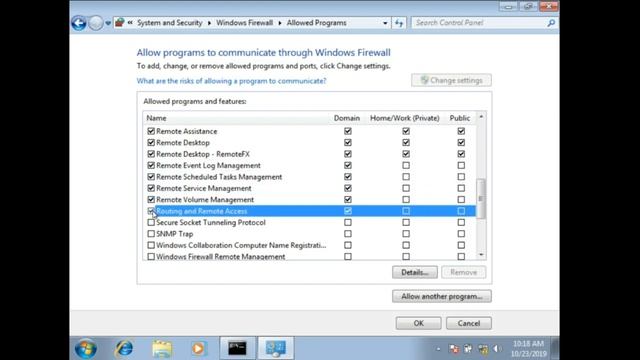Click the Show desktop strip
The height and width of the screenshot is (360, 640).
(555, 348)
